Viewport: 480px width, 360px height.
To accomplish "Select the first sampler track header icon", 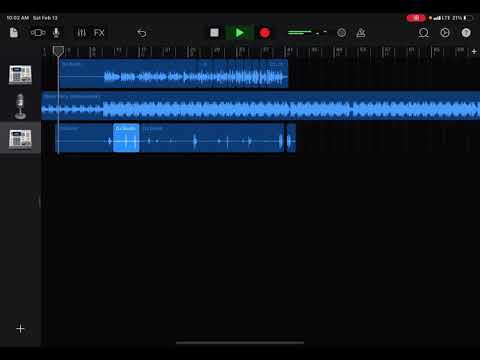I will (20, 75).
